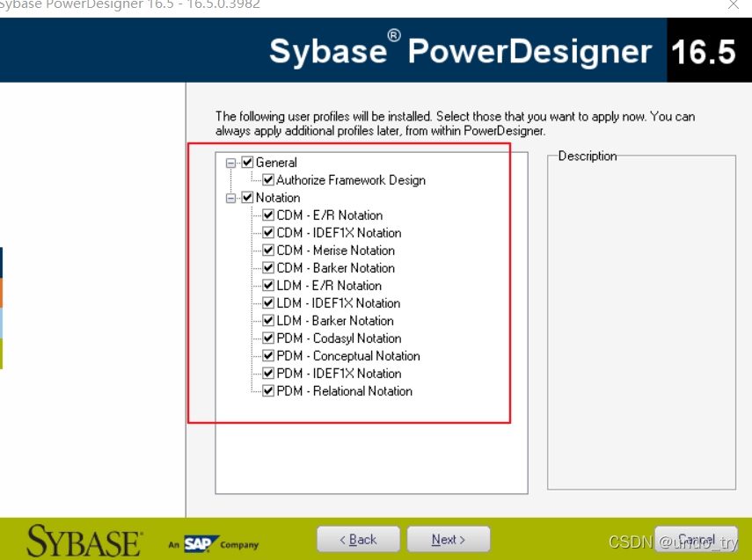Disable CDM - Merise Notation checkbox
752x560 pixels.
[x=268, y=250]
